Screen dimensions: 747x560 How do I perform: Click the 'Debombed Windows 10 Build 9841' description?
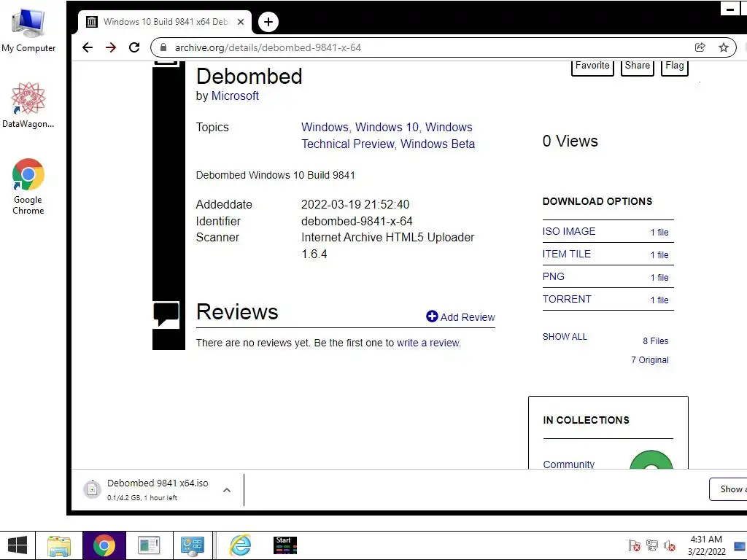coord(275,175)
